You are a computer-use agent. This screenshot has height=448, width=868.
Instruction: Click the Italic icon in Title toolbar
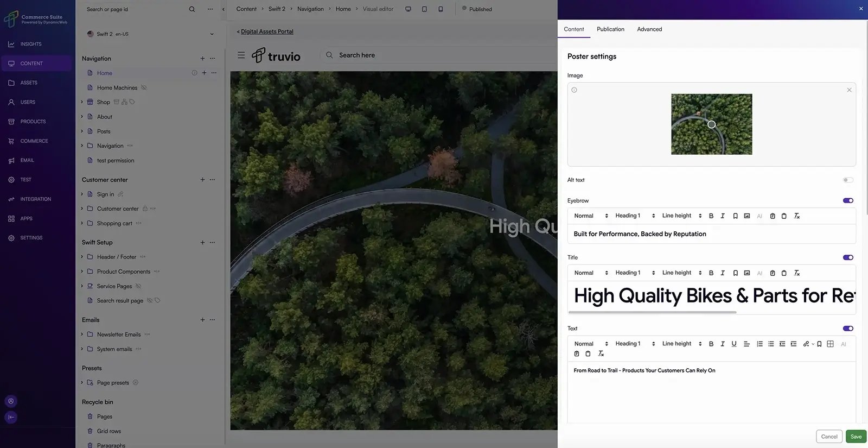[x=723, y=273]
